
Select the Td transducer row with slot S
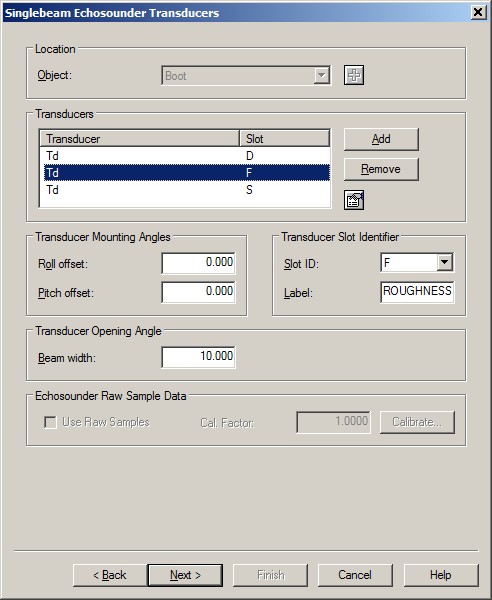187,190
